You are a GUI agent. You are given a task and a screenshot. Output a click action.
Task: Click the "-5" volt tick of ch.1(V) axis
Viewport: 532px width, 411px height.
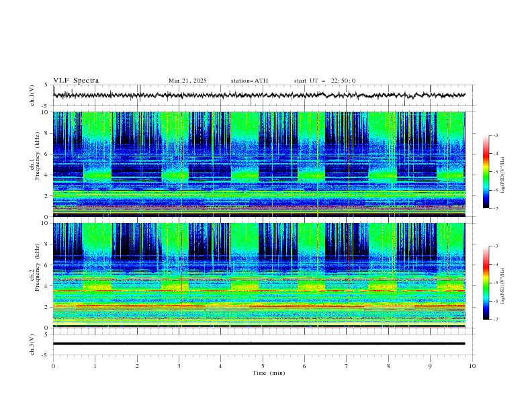click(46, 106)
